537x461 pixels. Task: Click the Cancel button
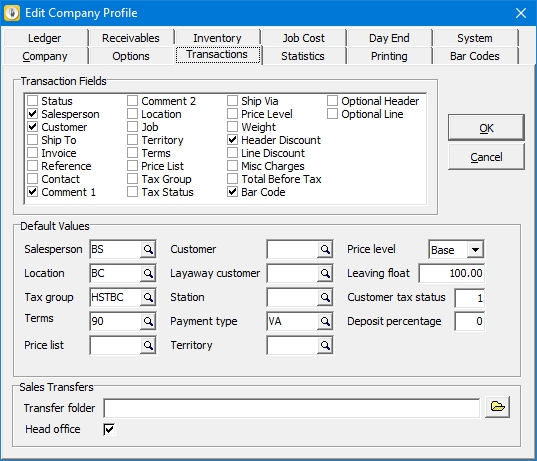pos(486,157)
